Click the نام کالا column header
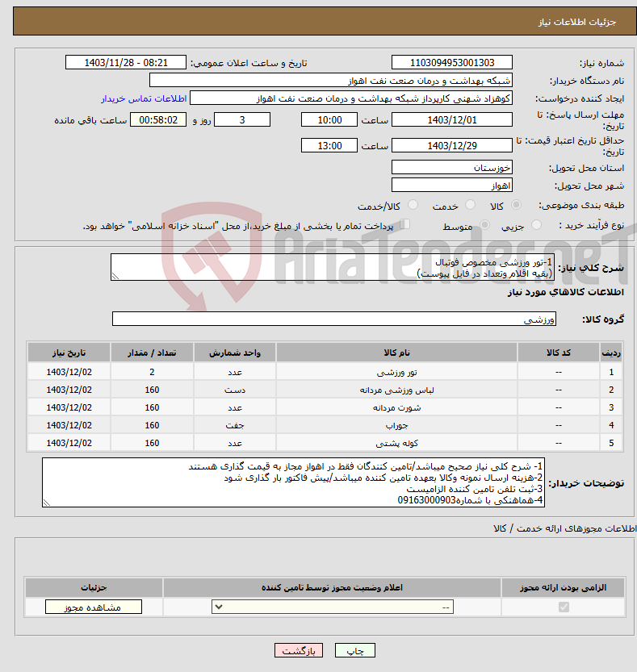 [396, 353]
